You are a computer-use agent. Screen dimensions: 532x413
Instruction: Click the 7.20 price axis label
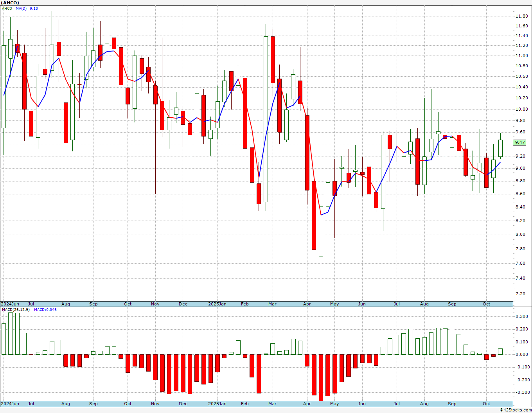(520, 294)
